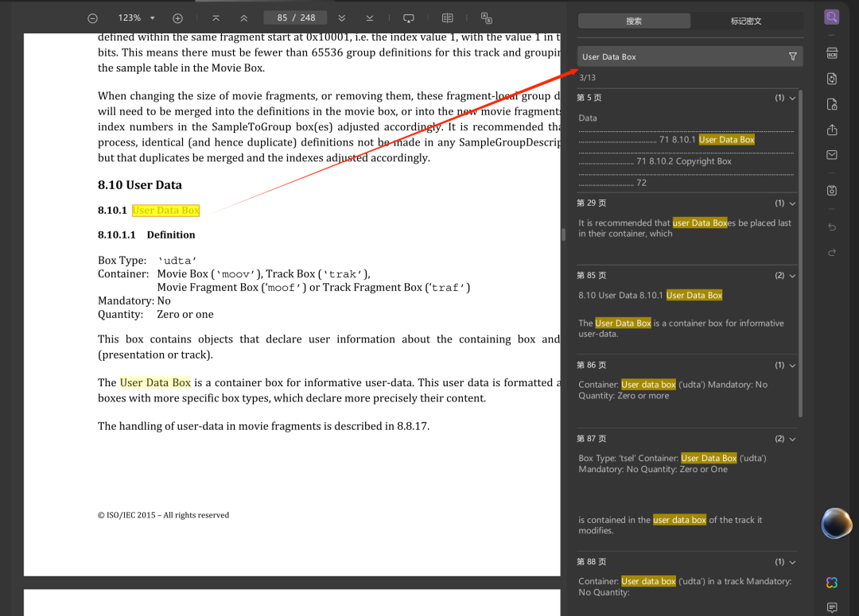This screenshot has width=859, height=616.
Task: Go to the next page
Action: pos(342,18)
